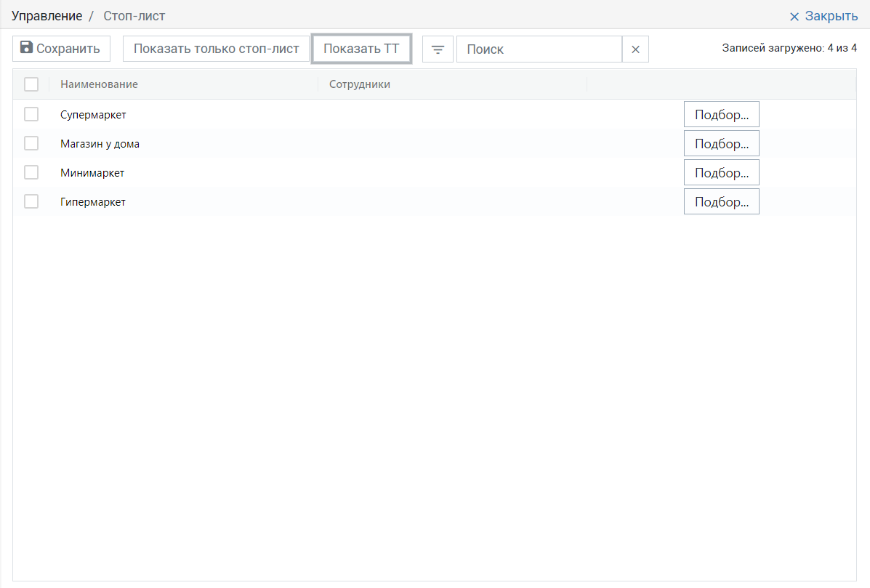Check the Супермаркет row checkbox
The image size is (870, 588).
click(x=31, y=114)
